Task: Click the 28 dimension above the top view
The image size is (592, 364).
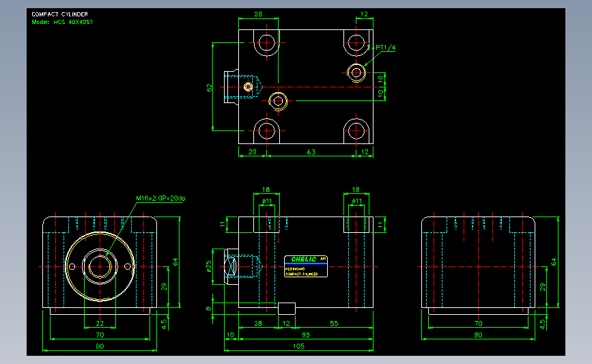Action: tap(258, 14)
